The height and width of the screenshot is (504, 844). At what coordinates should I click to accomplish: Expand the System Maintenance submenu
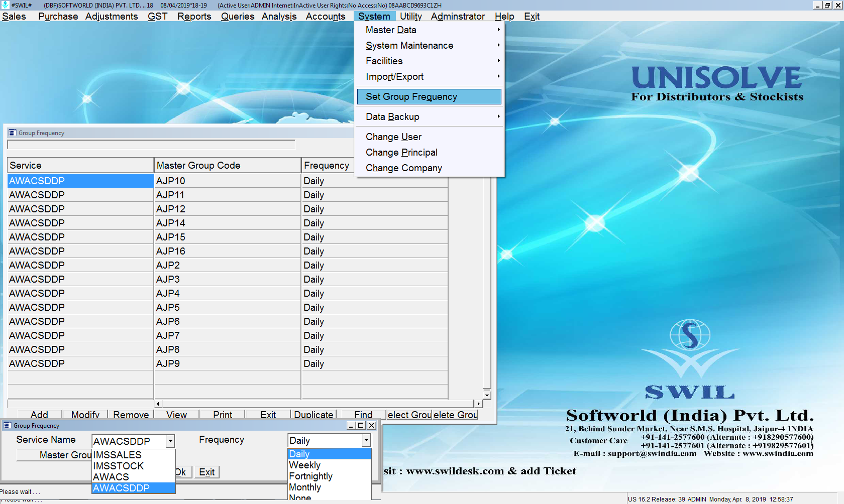429,46
